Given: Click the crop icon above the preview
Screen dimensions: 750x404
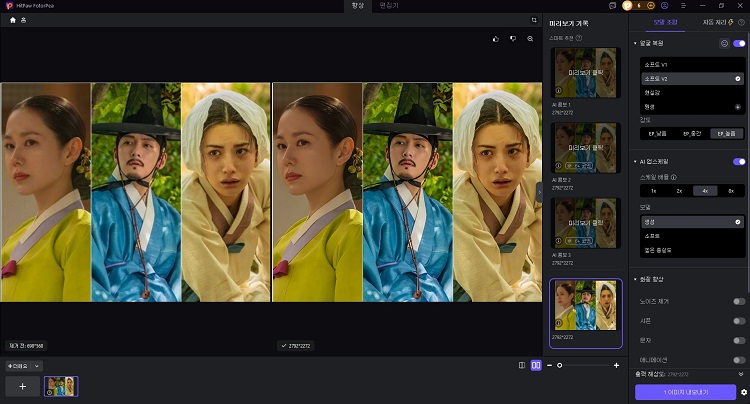Looking at the screenshot, I should (534, 20).
